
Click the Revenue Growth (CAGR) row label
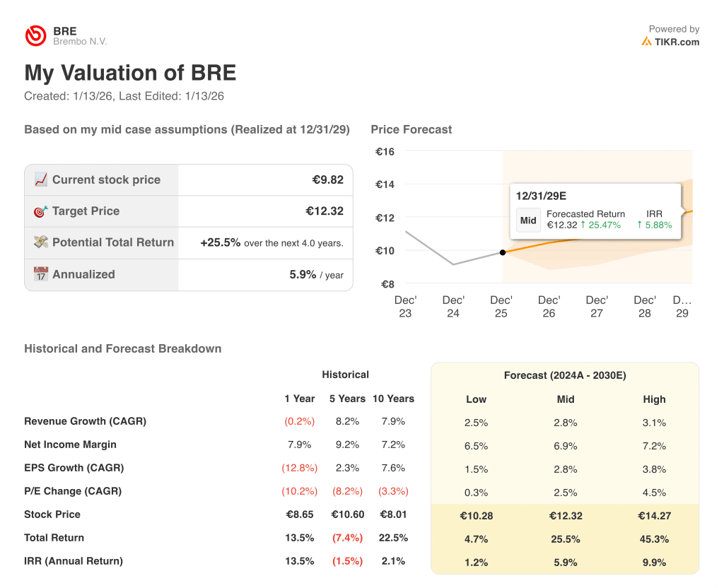(85, 421)
